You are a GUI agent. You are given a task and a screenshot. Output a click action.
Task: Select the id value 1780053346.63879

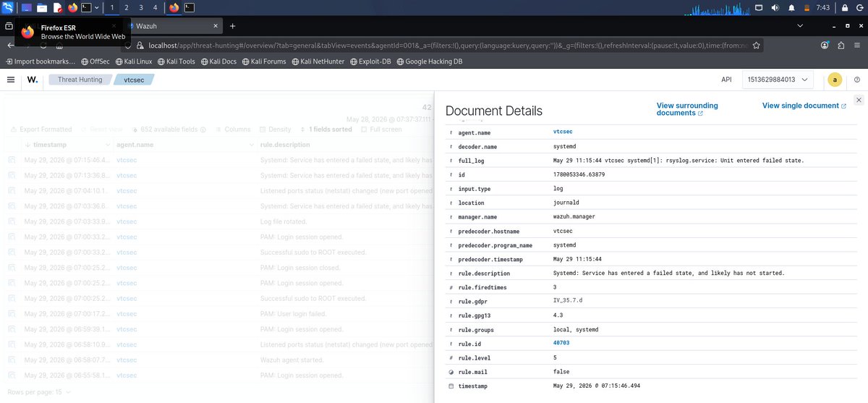click(579, 174)
